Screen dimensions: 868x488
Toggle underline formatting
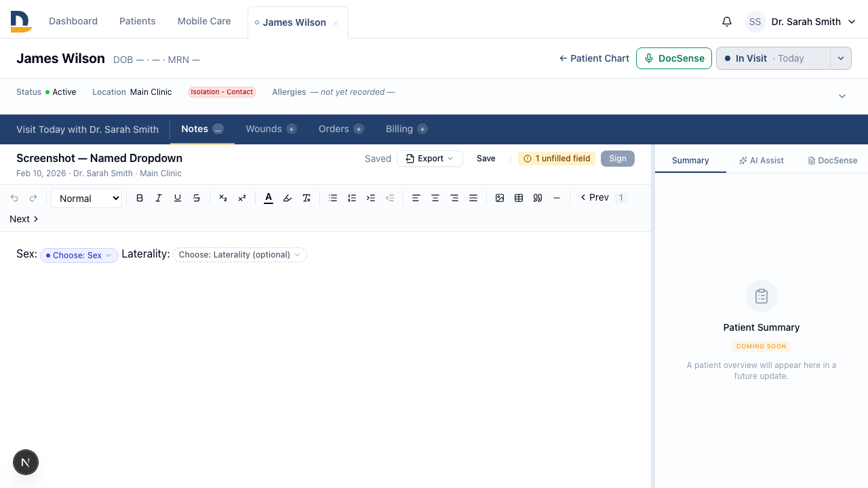[x=178, y=198]
